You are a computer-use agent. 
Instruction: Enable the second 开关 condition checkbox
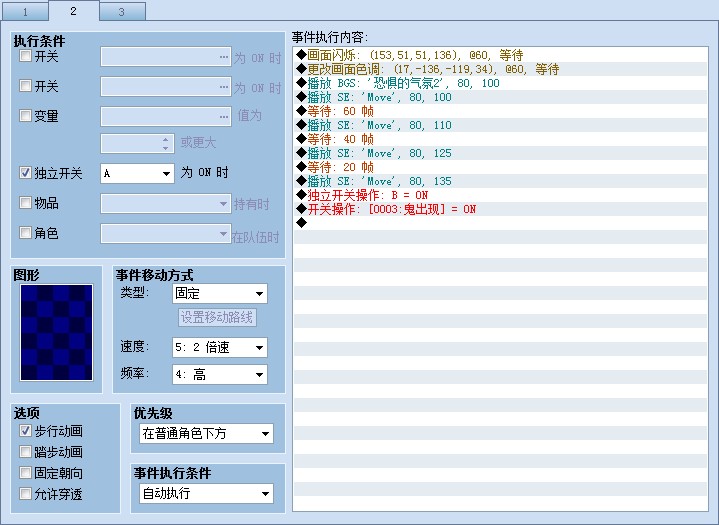(x=25, y=86)
